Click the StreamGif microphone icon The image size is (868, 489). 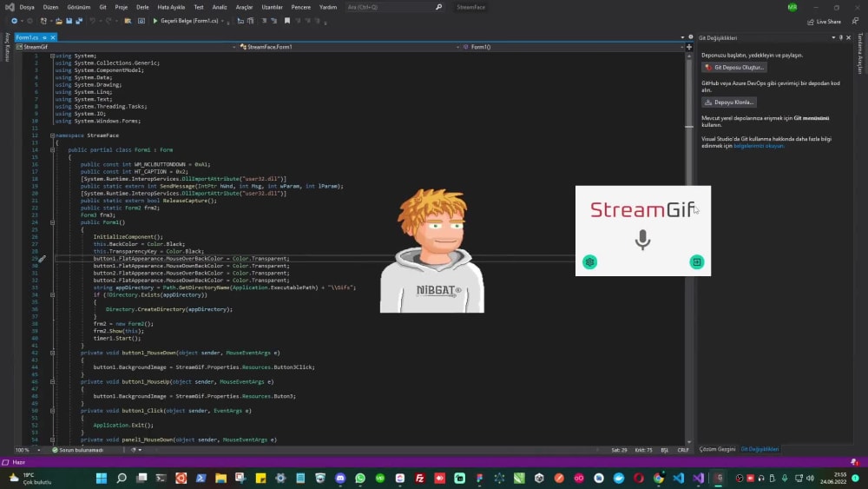[x=642, y=240]
